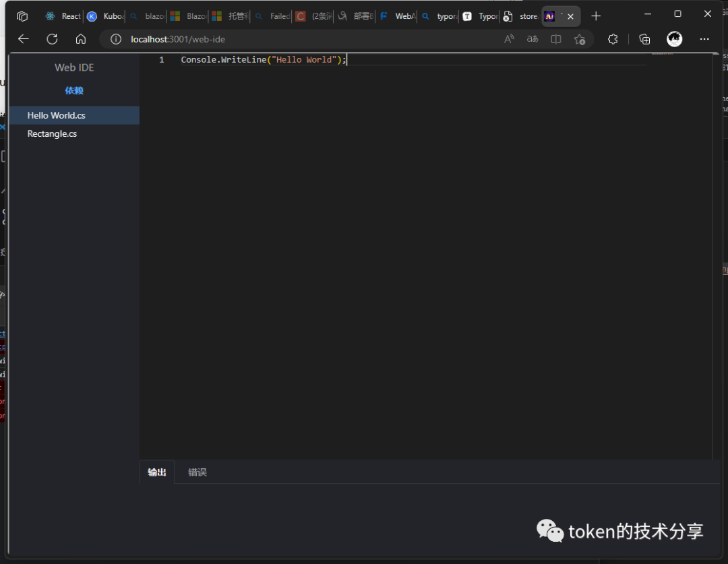Screen dimensions: 728x564
Task: Switch to the 输出 output tab
Action: 157,472
